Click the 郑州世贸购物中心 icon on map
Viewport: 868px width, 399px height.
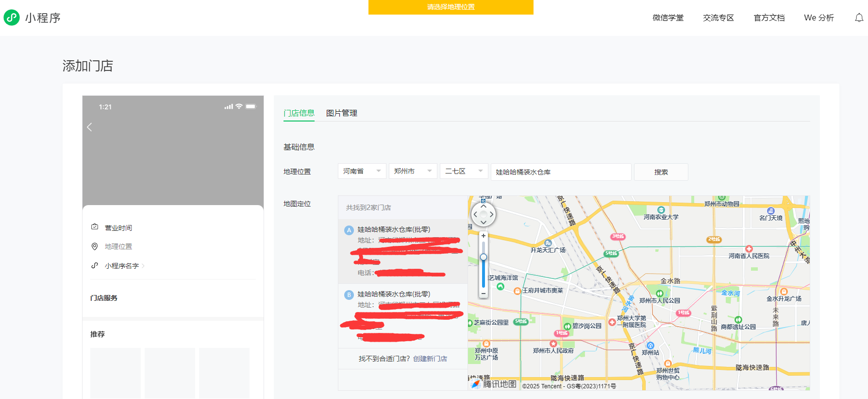[668, 364]
